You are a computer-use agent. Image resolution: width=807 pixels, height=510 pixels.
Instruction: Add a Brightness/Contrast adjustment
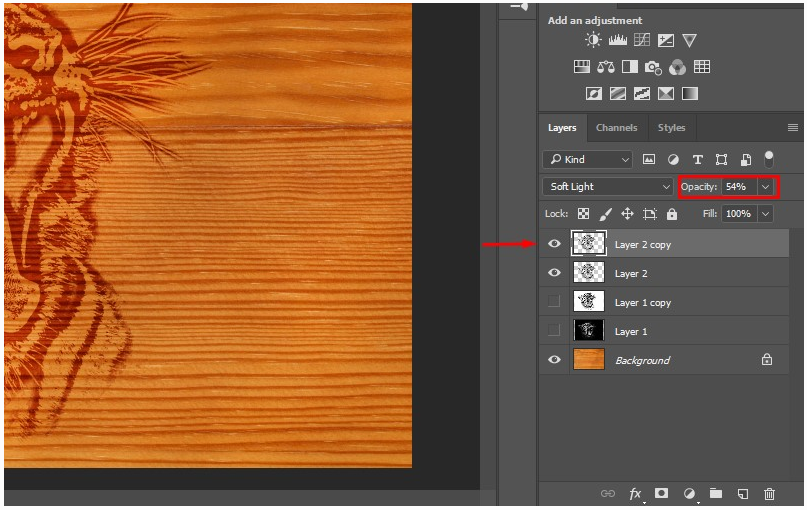coord(593,40)
